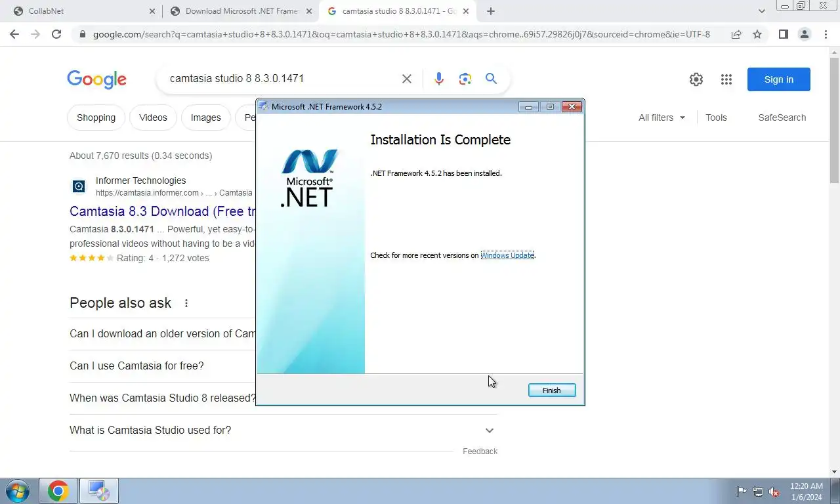Click the address bar lock icon
Viewport: 840px width, 504px height.
click(x=83, y=34)
